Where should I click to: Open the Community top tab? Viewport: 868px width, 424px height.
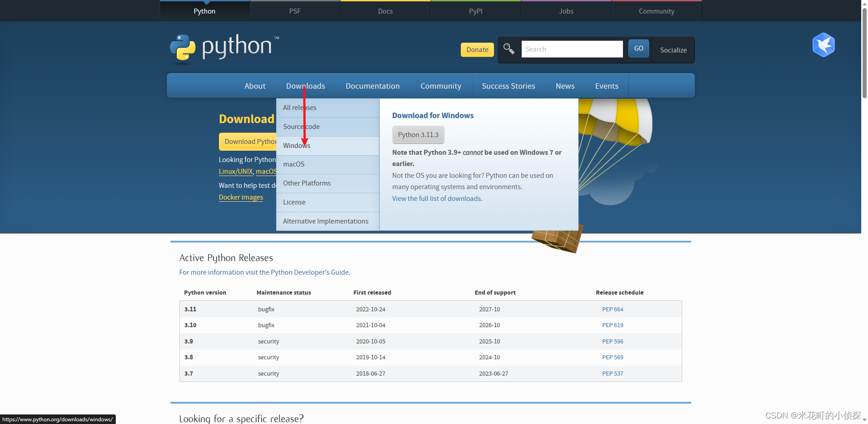pyautogui.click(x=656, y=11)
